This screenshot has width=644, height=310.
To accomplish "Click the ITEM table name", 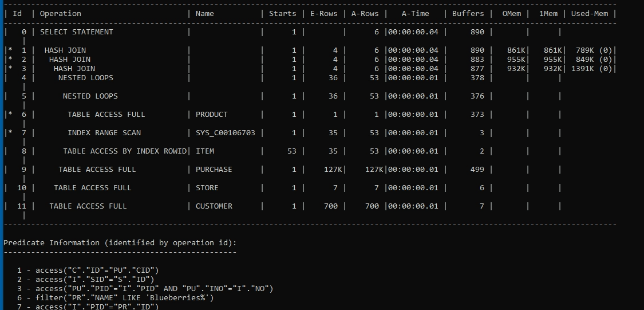I will pyautogui.click(x=204, y=151).
